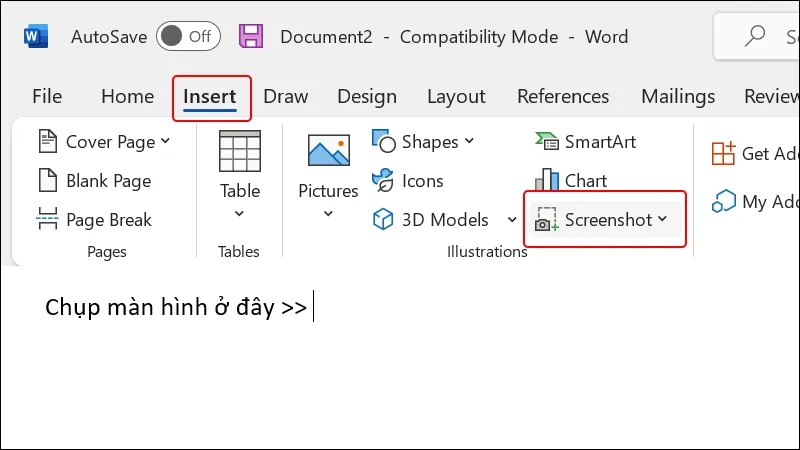This screenshot has height=450, width=800.
Task: Select the Mailings tab
Action: tap(678, 96)
